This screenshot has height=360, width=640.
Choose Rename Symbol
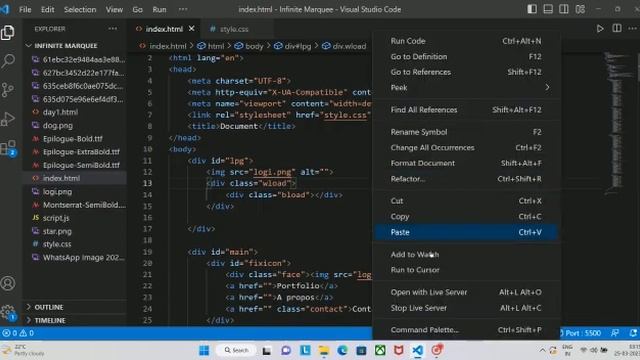click(x=466, y=132)
